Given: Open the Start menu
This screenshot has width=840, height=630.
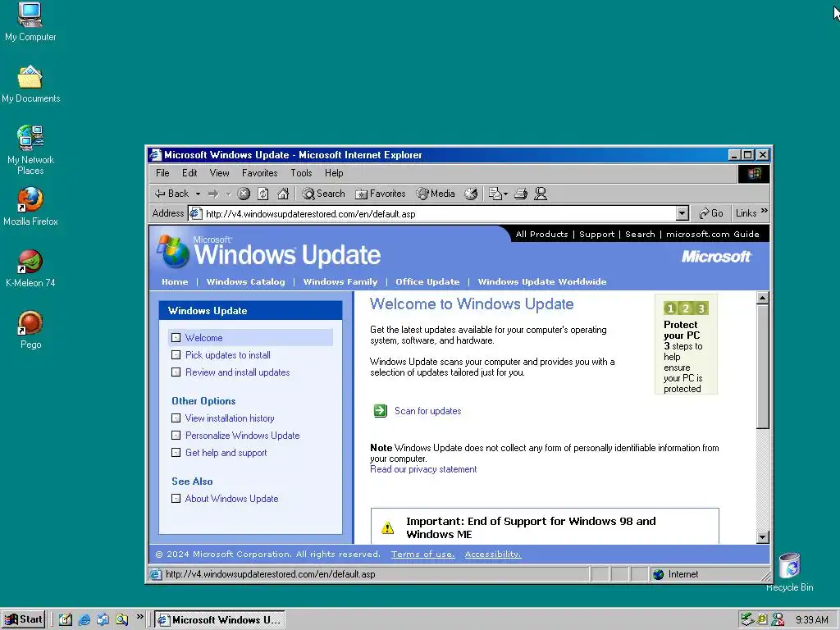Looking at the screenshot, I should coord(24,619).
